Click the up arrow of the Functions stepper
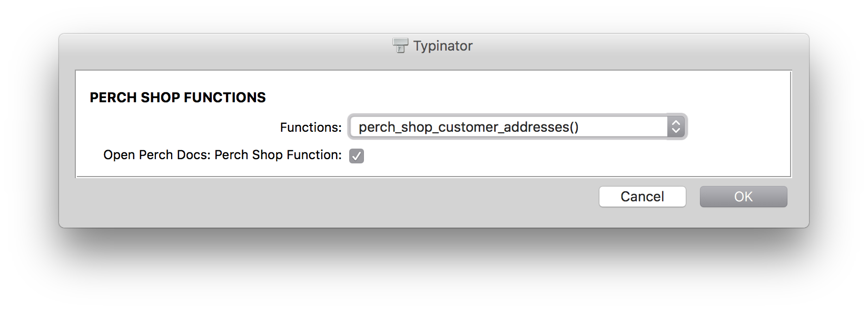This screenshot has width=868, height=312. 676,123
